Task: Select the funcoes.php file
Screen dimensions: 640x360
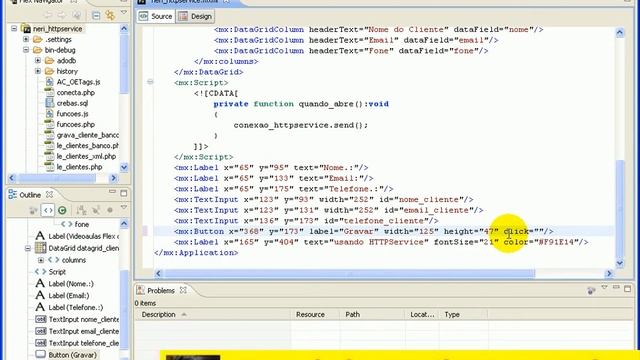Action: pyautogui.click(x=76, y=124)
